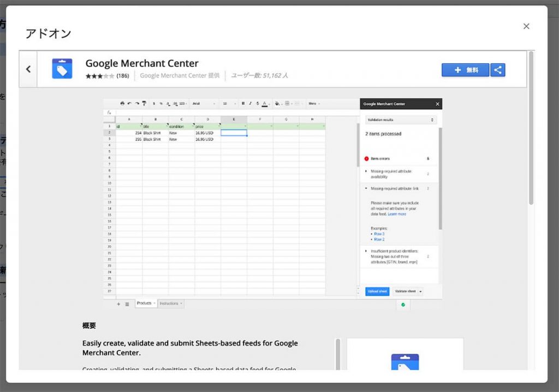
Task: Click the Row 3 example link
Action: click(x=379, y=234)
